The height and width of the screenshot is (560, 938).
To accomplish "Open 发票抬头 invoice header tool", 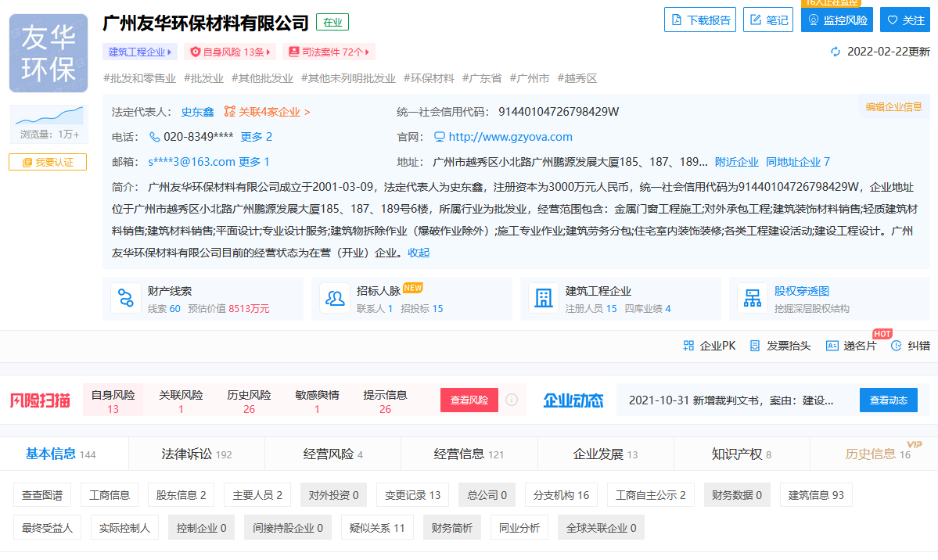I will tap(755, 346).
